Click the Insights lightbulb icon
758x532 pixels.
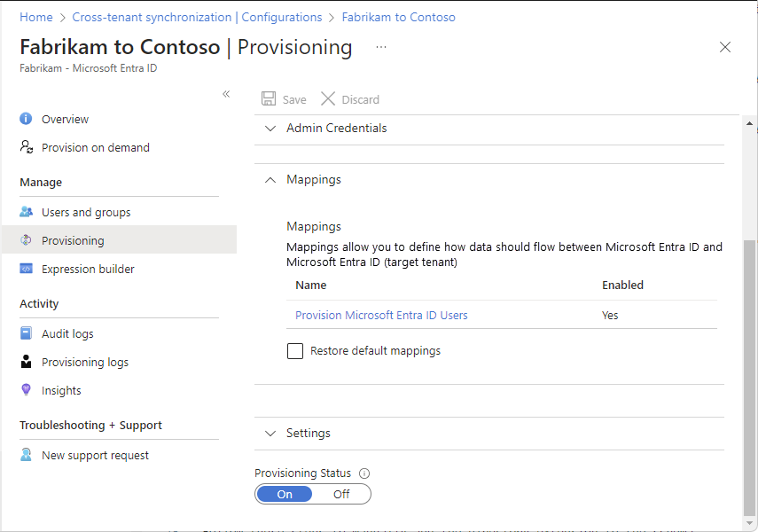point(26,390)
